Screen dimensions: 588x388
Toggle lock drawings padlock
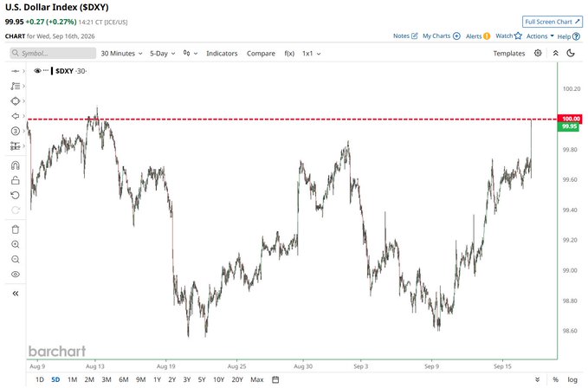(x=15, y=180)
